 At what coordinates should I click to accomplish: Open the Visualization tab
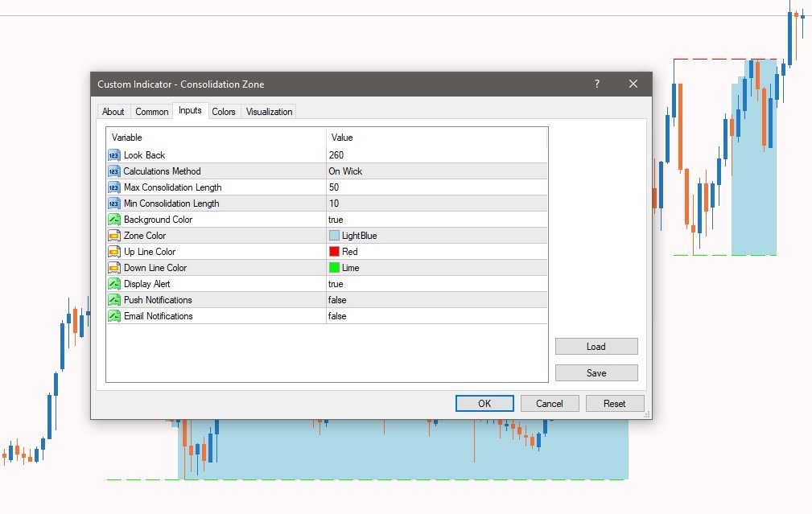pos(269,112)
